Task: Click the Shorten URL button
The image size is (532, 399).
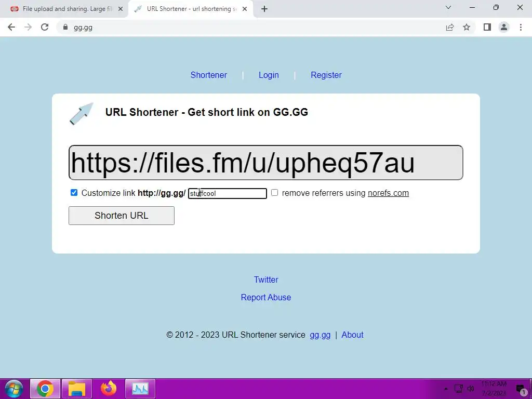Action: (122, 216)
